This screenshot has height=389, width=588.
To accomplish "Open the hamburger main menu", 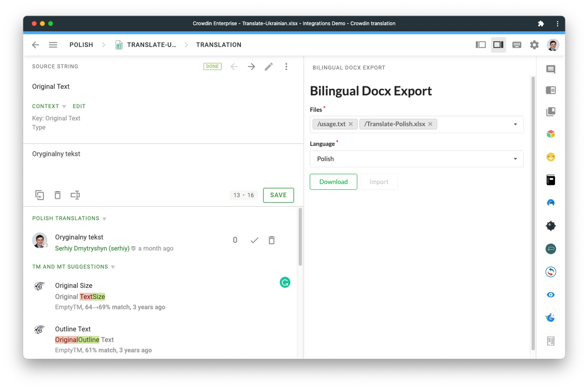I will (53, 45).
